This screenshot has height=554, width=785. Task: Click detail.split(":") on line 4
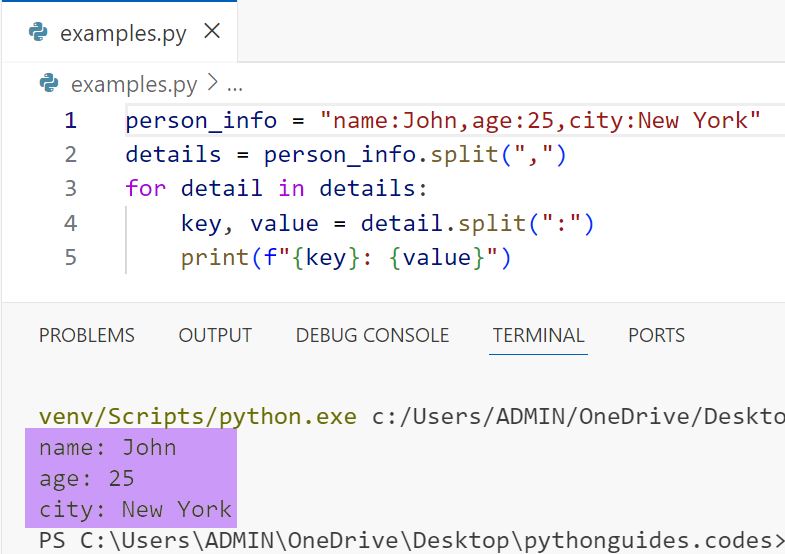[x=477, y=223]
